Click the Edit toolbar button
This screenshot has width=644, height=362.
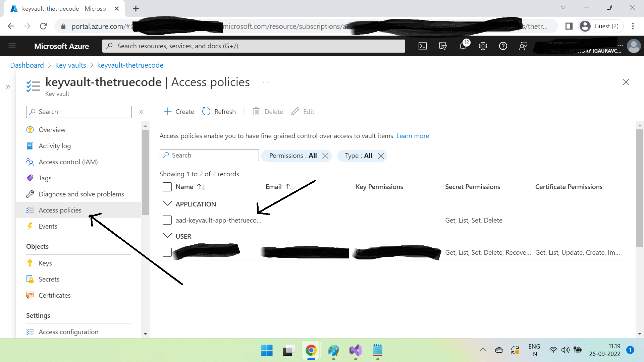(303, 112)
